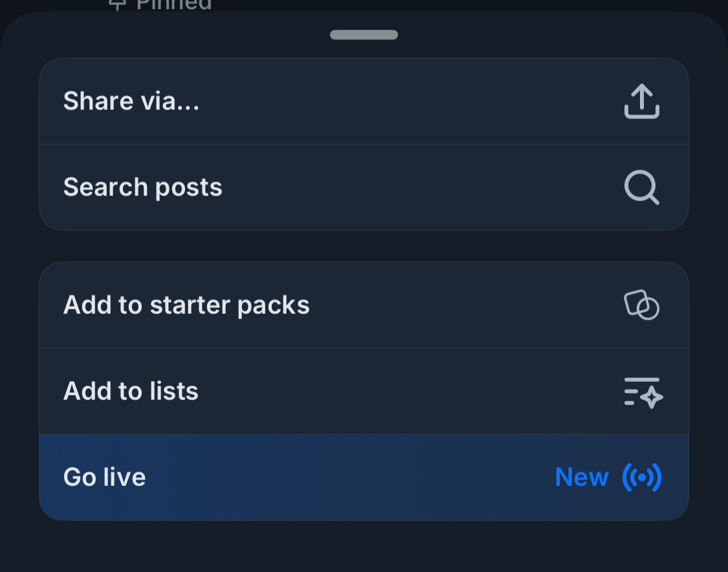The image size is (728, 572).
Task: Select "Add to starter packs"
Action: pos(186,305)
